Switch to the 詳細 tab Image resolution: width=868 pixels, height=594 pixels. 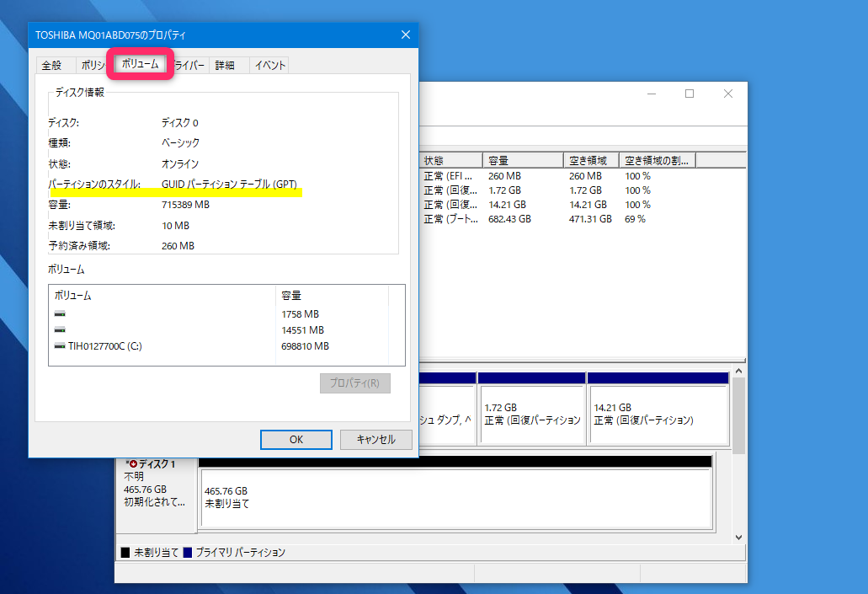[225, 66]
